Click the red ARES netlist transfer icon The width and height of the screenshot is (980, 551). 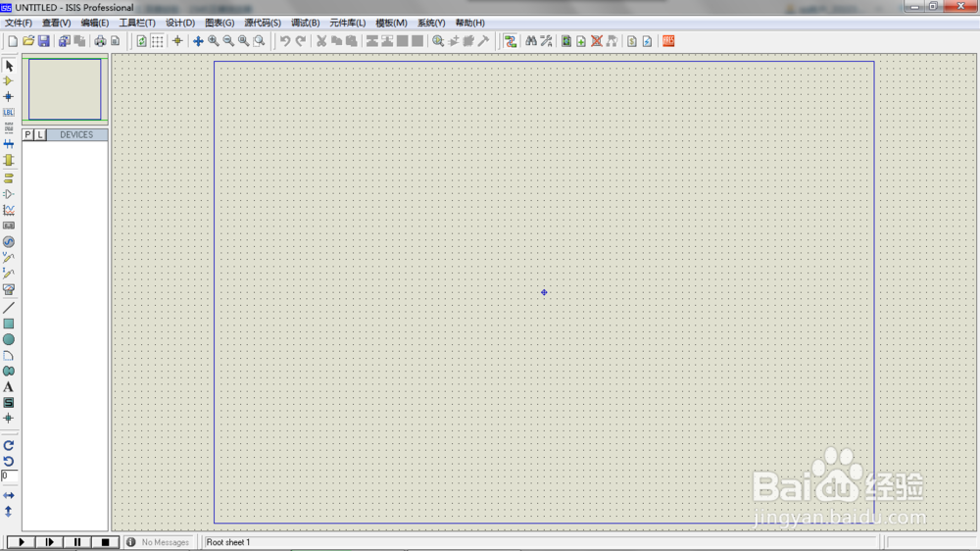pyautogui.click(x=668, y=41)
